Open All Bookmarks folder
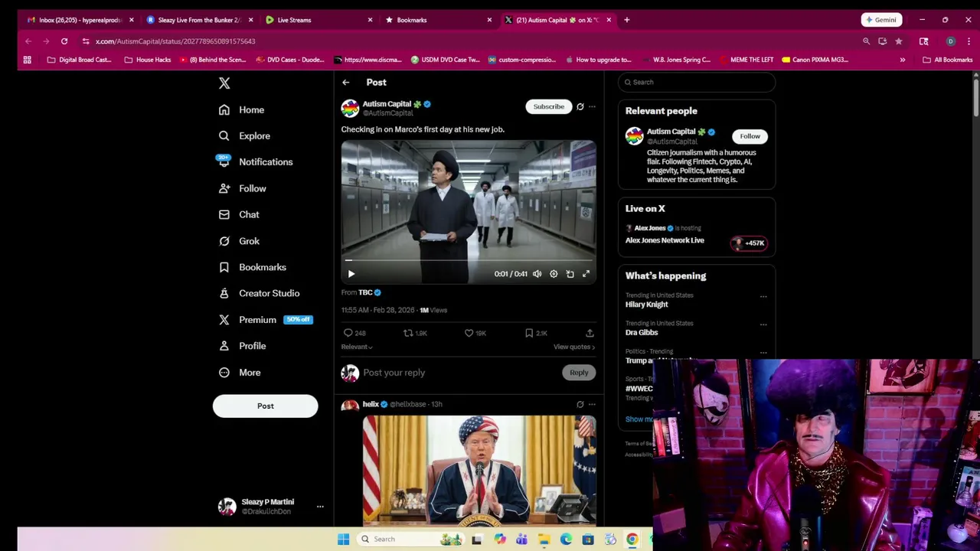Screen dimensions: 980x551 pyautogui.click(x=948, y=60)
